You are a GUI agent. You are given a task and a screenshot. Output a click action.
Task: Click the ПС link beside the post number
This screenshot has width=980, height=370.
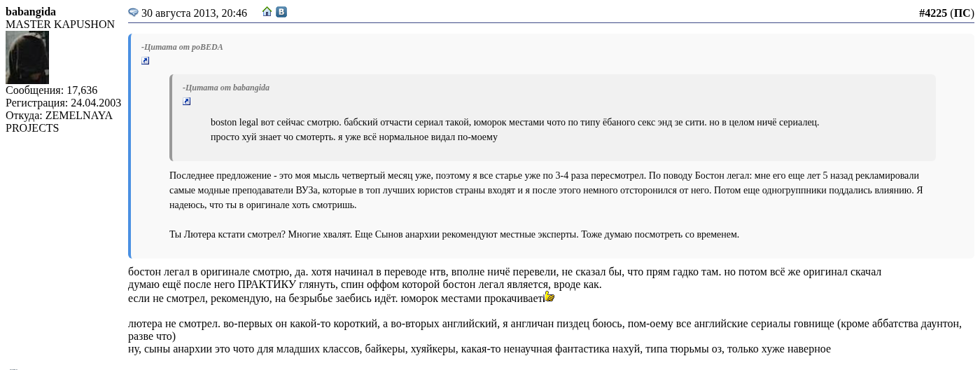961,13
